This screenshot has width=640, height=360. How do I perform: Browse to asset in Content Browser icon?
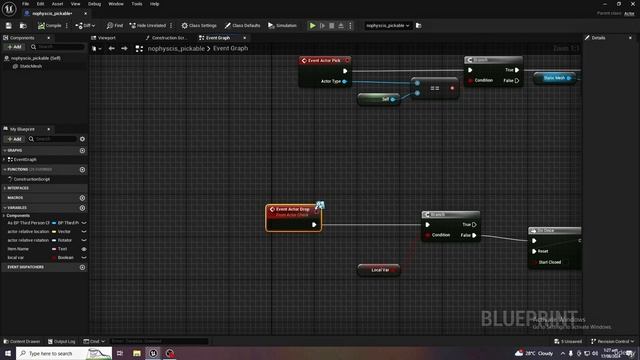pos(23,26)
